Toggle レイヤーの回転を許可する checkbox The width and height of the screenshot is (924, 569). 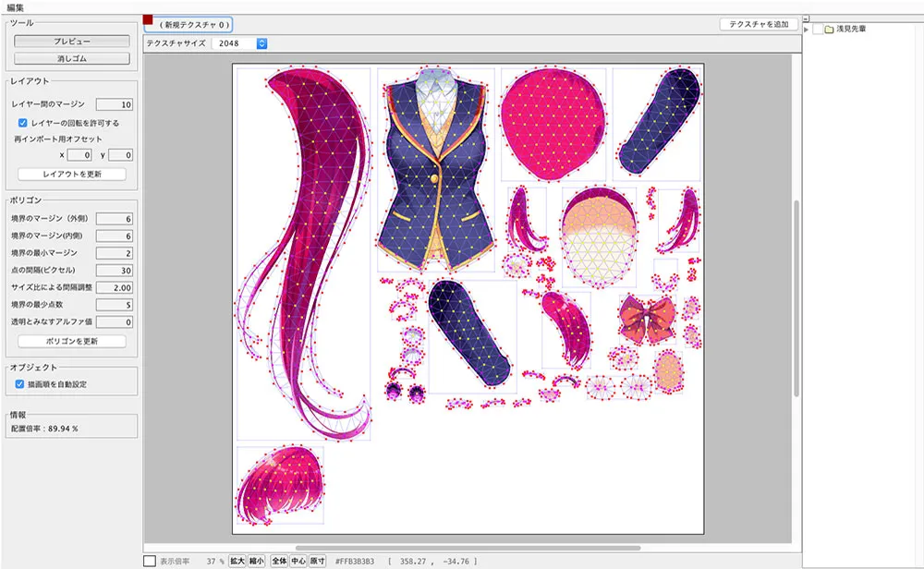(23, 122)
